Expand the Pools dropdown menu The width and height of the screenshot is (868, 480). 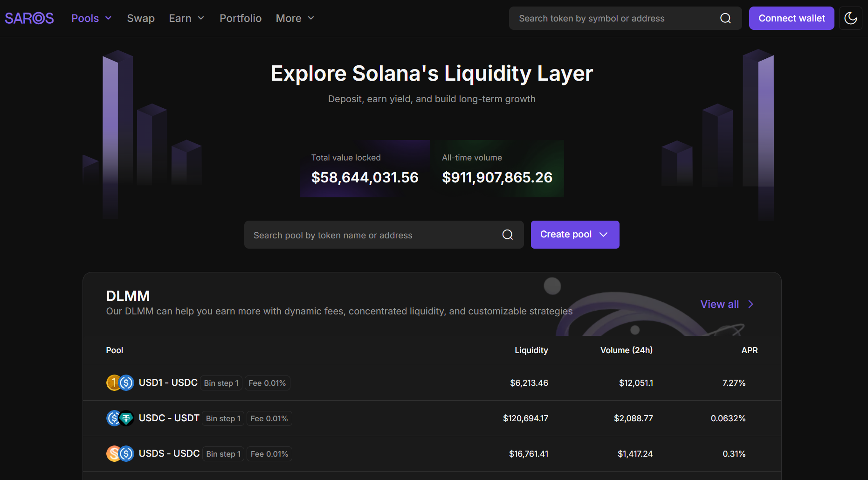[91, 18]
